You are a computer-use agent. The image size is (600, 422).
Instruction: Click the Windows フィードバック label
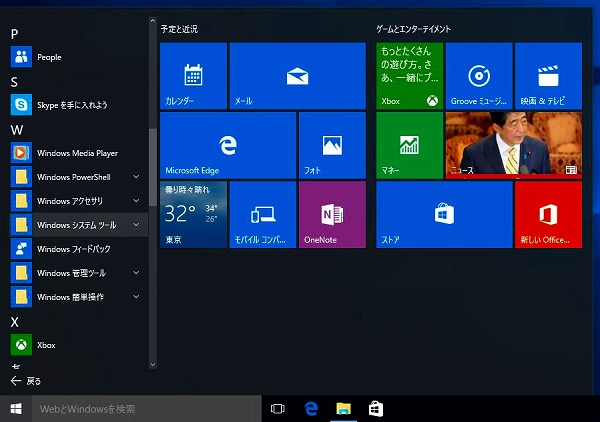(x=74, y=249)
